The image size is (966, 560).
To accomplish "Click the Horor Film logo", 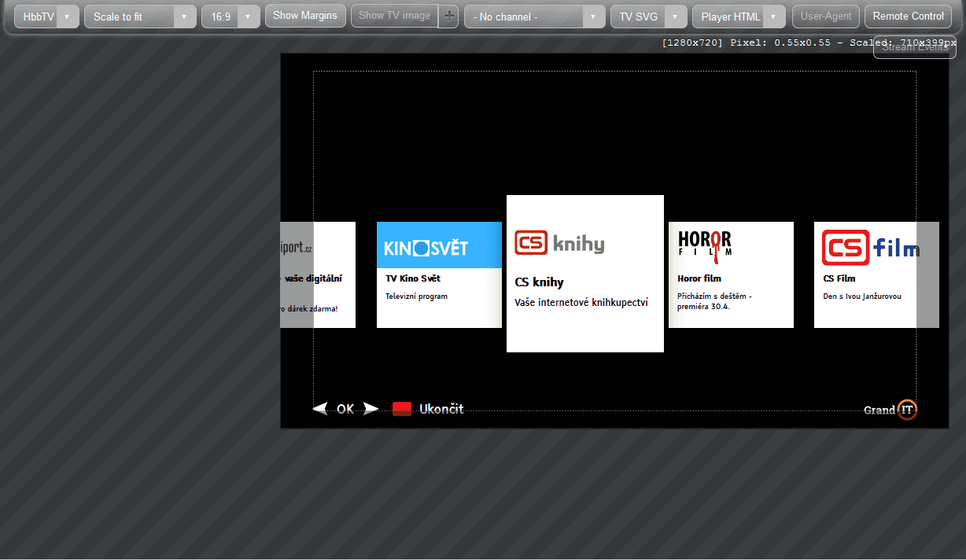I will pyautogui.click(x=705, y=243).
